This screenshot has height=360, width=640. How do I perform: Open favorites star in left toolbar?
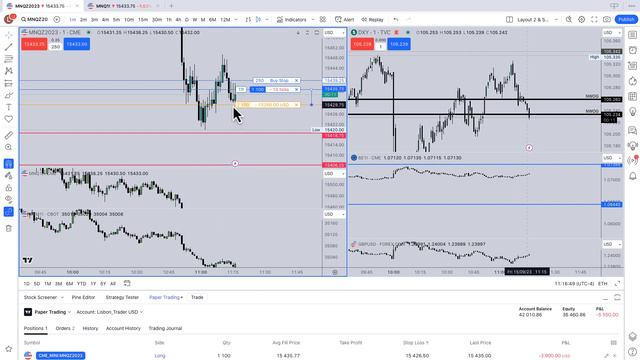coord(9,349)
